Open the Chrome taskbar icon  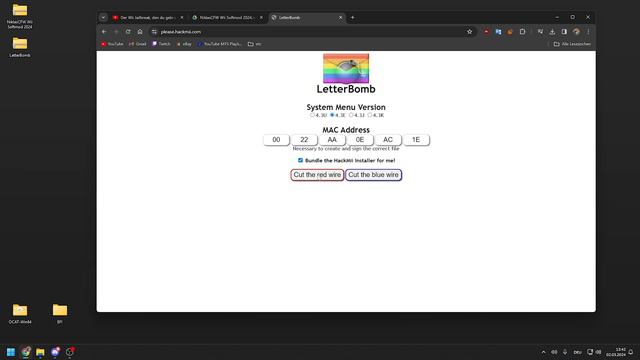pyautogui.click(x=26, y=352)
